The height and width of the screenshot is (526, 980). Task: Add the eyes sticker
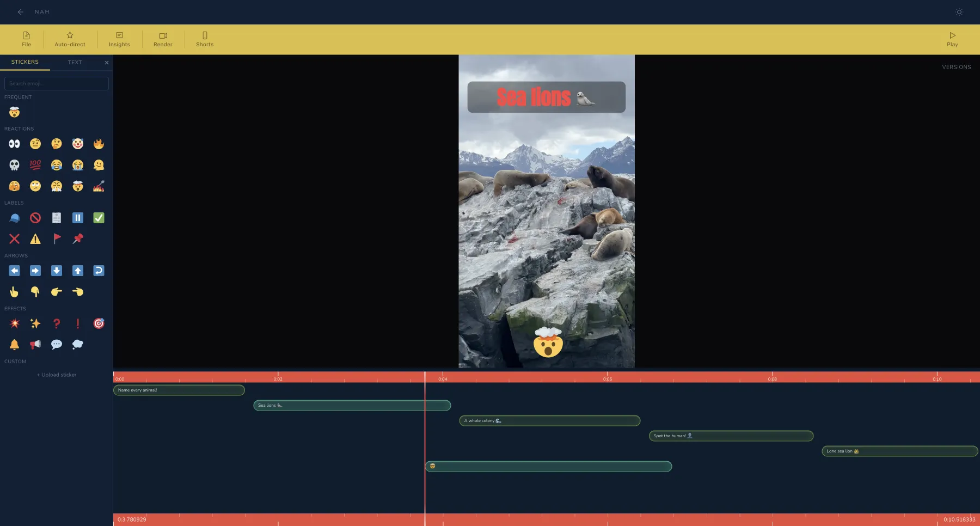coord(14,144)
